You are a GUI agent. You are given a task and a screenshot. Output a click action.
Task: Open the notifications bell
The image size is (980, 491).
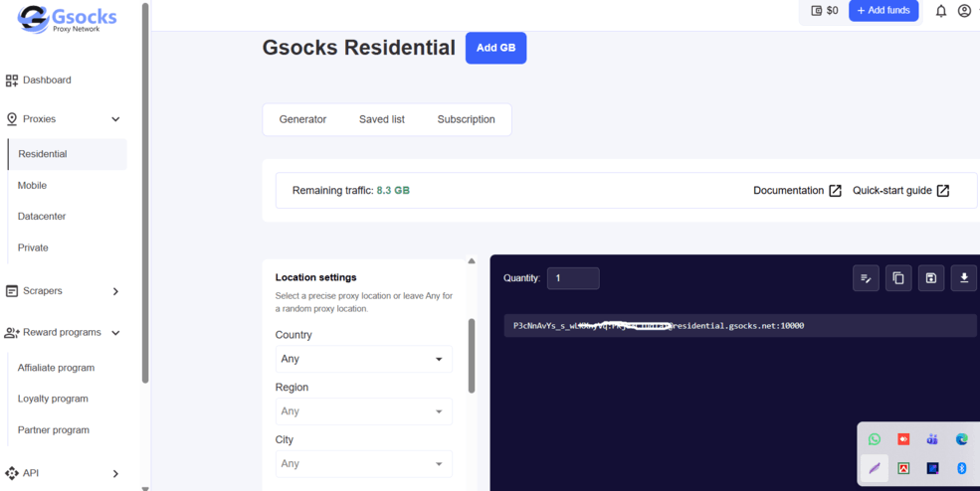[940, 11]
